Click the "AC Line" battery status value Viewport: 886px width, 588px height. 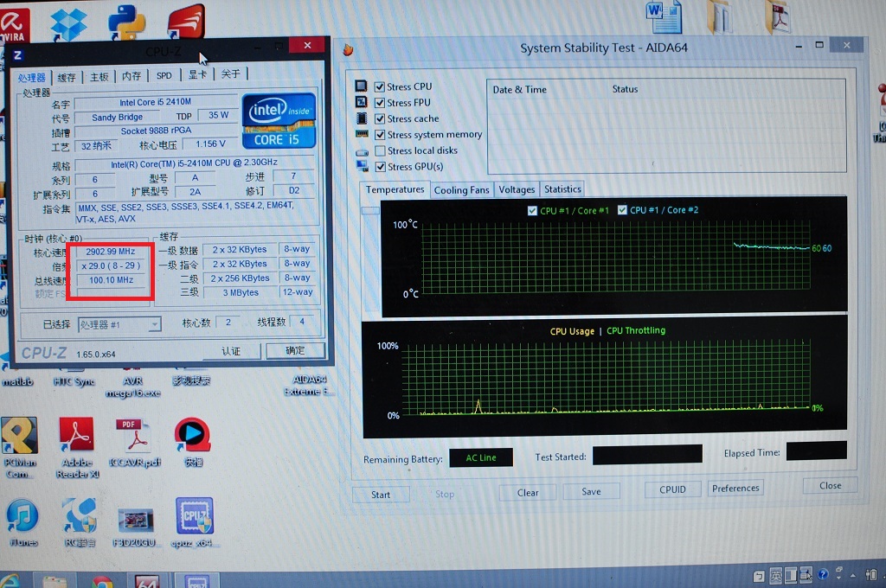click(481, 457)
